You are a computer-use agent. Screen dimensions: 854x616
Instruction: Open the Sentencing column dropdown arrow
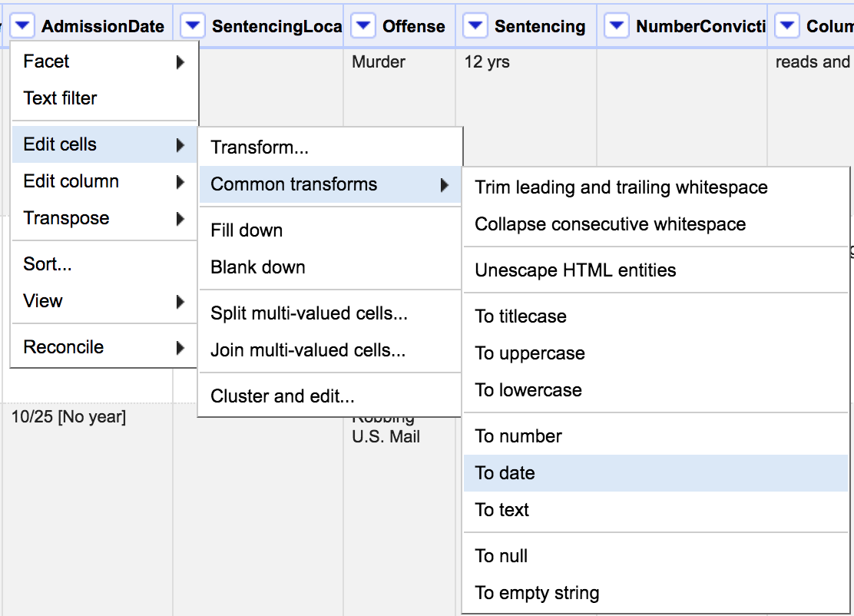coord(475,27)
